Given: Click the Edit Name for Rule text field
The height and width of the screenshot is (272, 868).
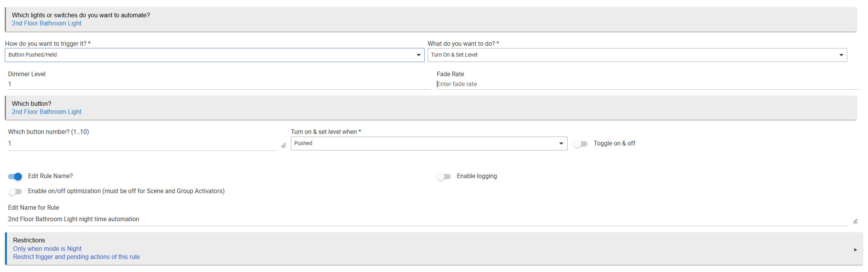Looking at the screenshot, I should point(427,219).
